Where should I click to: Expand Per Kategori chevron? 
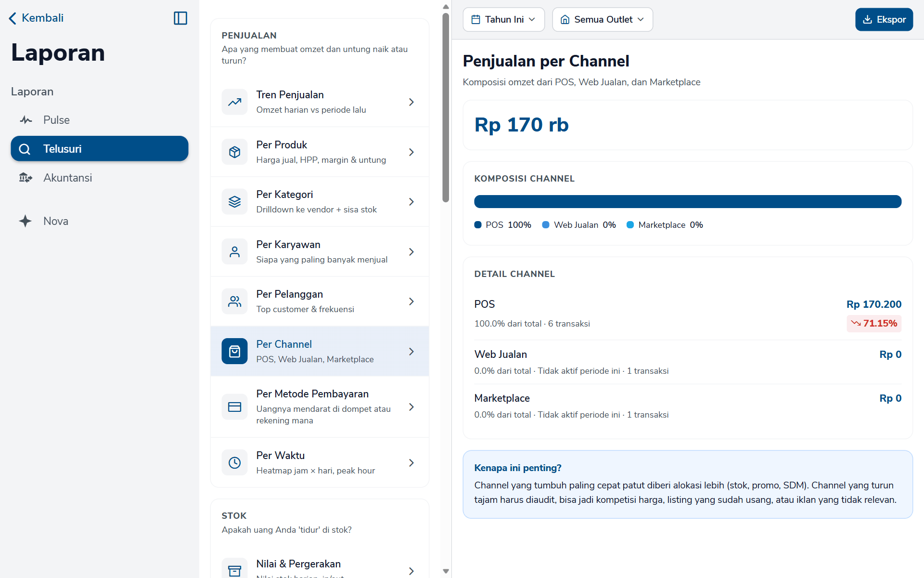pyautogui.click(x=411, y=202)
